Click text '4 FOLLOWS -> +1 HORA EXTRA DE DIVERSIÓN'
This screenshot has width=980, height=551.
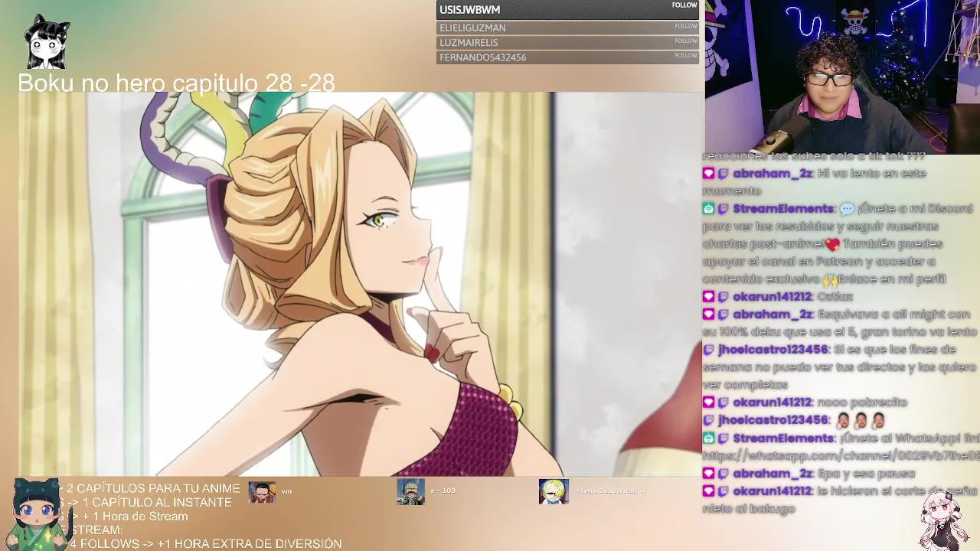(205, 543)
